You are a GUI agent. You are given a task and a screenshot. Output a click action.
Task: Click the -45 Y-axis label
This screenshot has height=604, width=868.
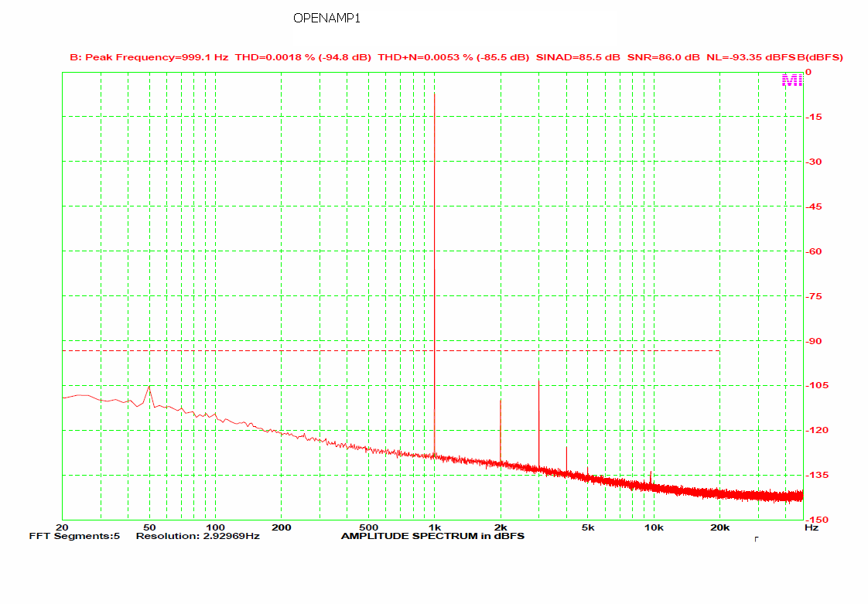tap(813, 206)
